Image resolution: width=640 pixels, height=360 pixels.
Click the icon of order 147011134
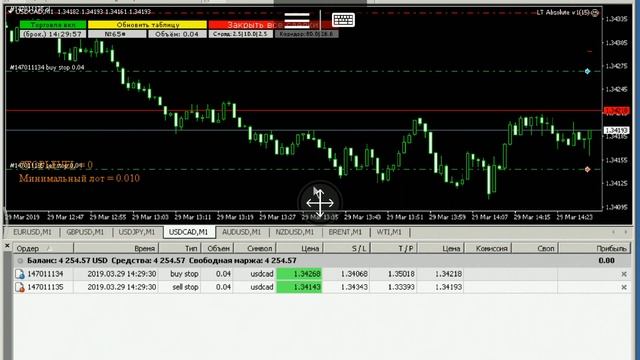click(20, 274)
